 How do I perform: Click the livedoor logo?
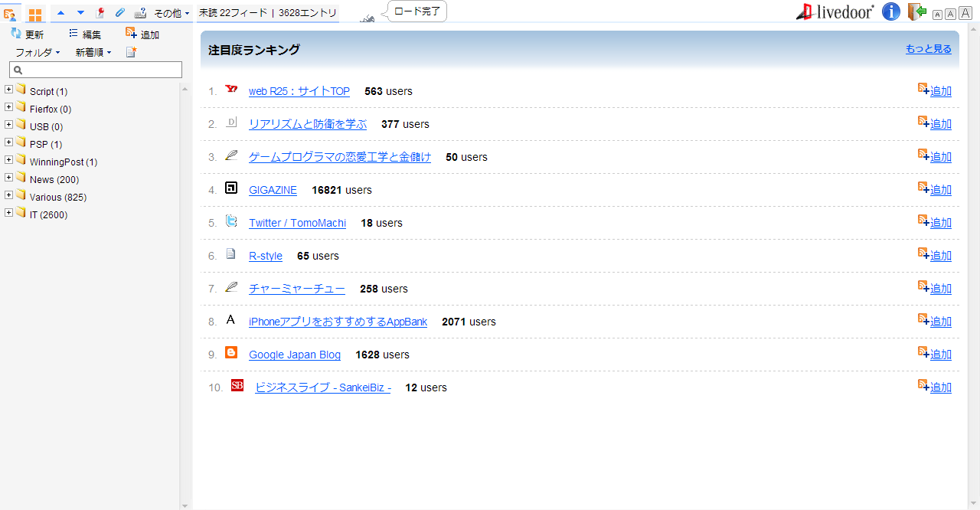(x=835, y=11)
